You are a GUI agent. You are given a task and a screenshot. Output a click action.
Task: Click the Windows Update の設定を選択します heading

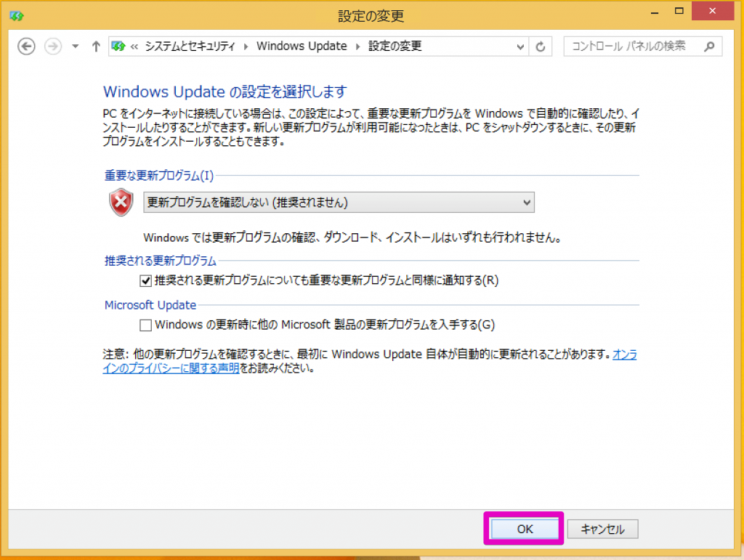pos(225,92)
